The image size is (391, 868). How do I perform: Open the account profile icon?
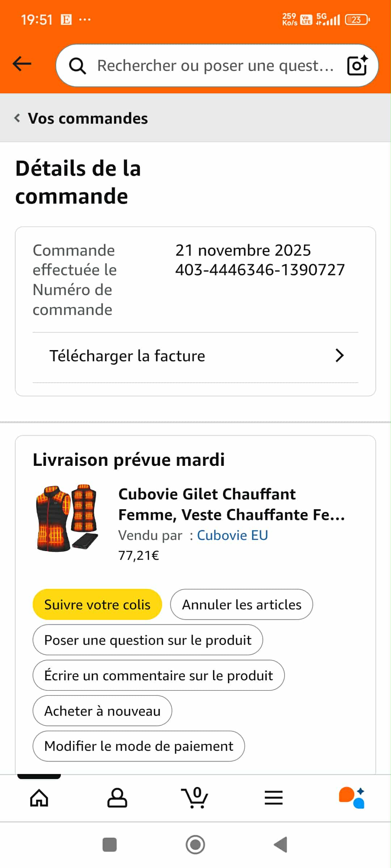click(117, 798)
